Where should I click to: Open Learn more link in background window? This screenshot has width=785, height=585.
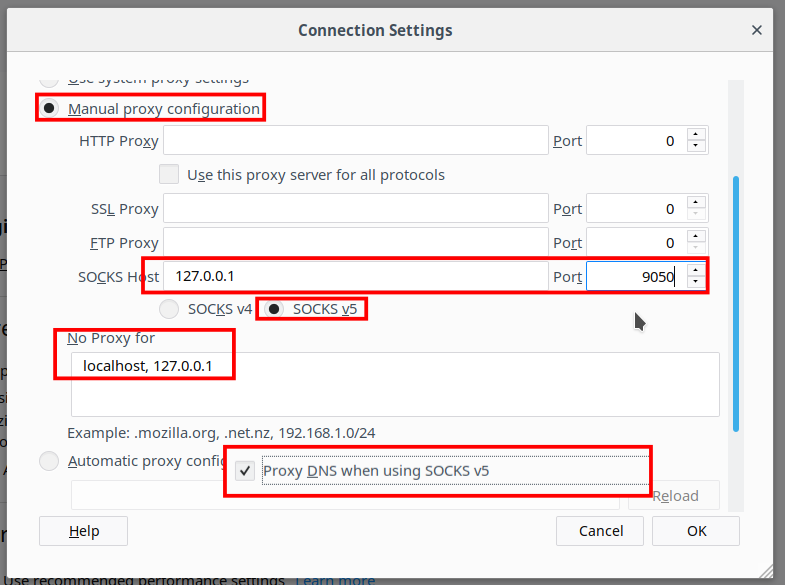tap(335, 579)
